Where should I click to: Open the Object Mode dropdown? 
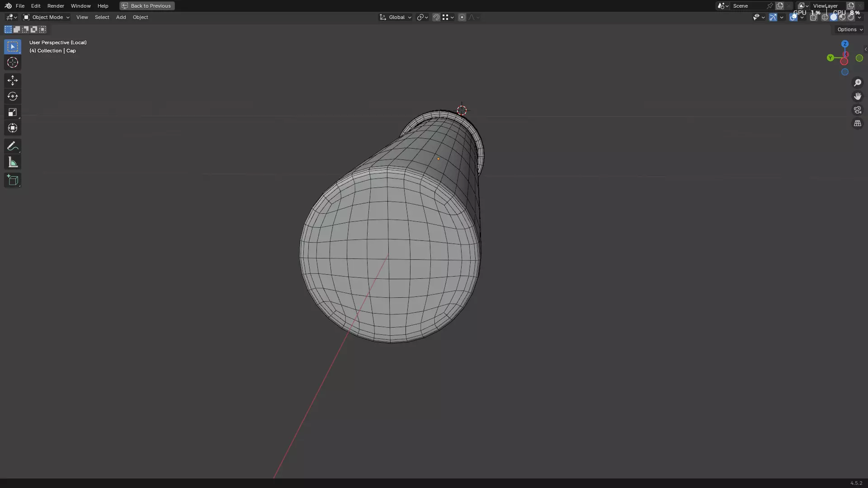point(46,17)
